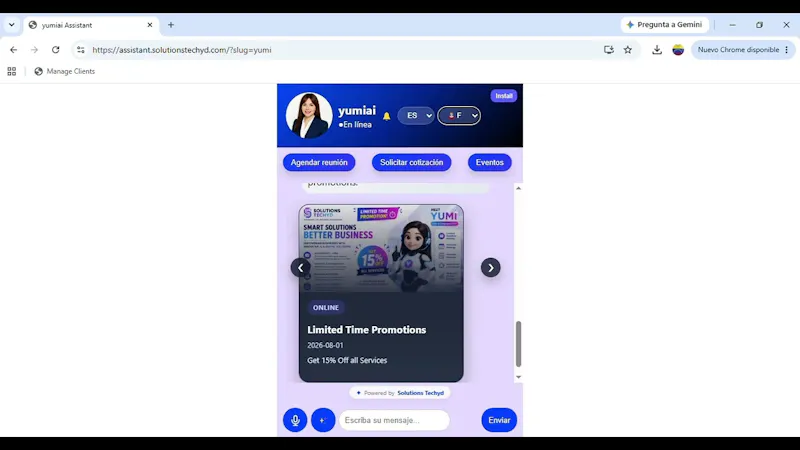Click Pregunta a Gemini button
The image size is (800, 450).
click(664, 24)
